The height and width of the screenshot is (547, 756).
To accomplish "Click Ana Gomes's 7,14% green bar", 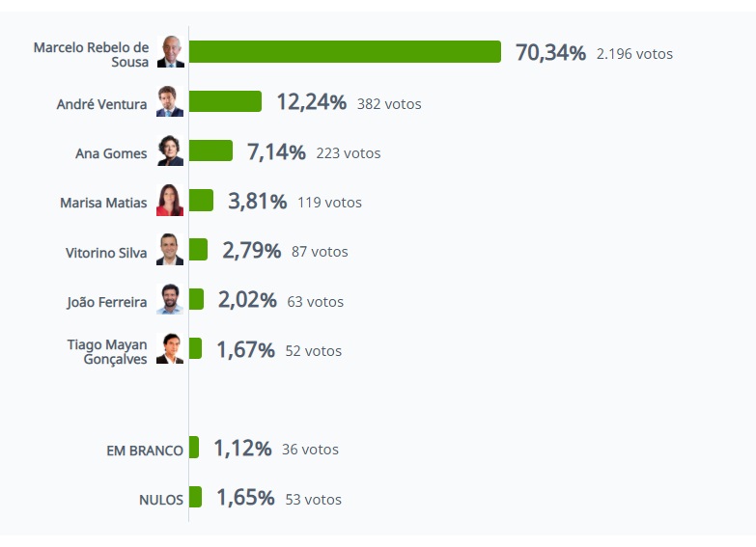I will coord(210,151).
